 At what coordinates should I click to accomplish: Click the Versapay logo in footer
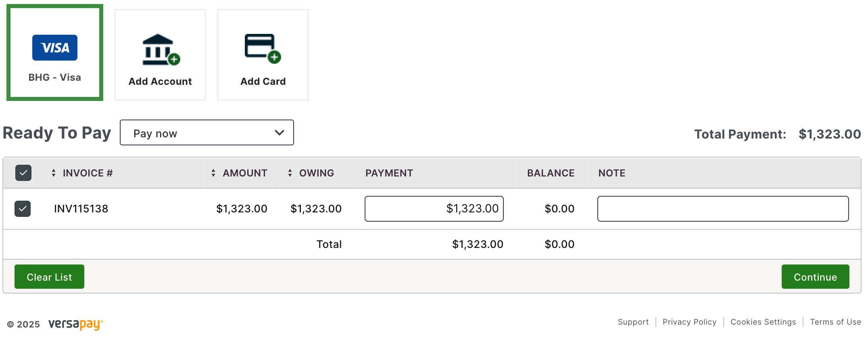pyautogui.click(x=76, y=324)
